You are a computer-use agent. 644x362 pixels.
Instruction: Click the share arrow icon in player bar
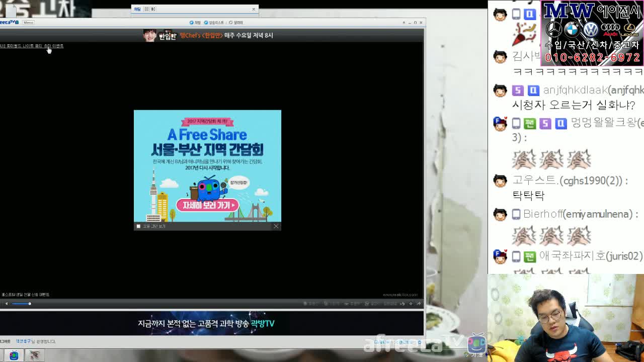tap(419, 304)
